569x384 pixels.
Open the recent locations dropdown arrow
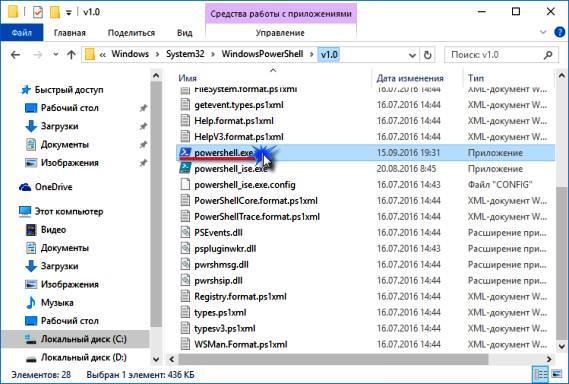(56, 54)
